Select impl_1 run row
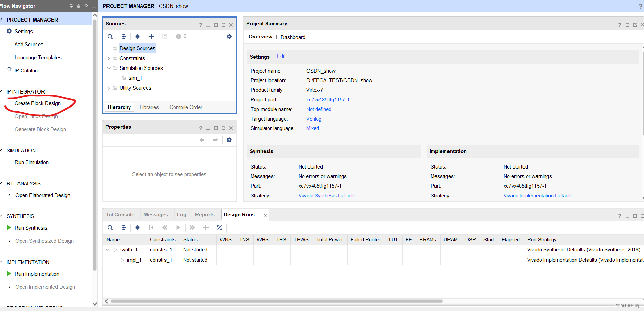 click(134, 260)
